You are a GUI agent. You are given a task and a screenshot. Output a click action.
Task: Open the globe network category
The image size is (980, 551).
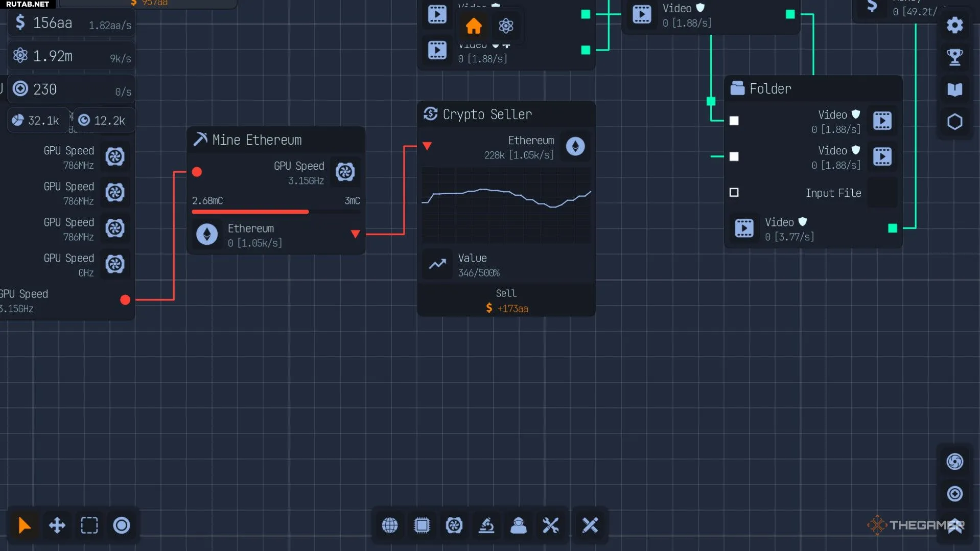(389, 525)
